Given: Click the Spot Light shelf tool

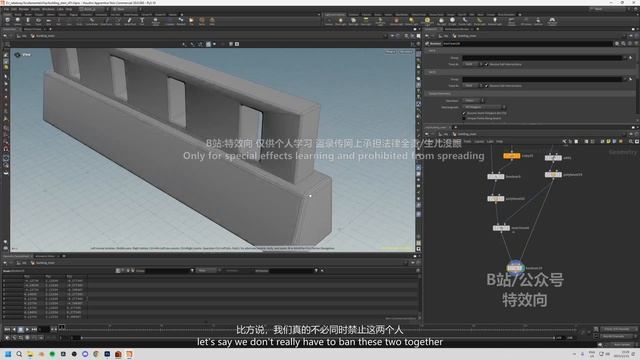Looking at the screenshot, I should click(353, 21).
